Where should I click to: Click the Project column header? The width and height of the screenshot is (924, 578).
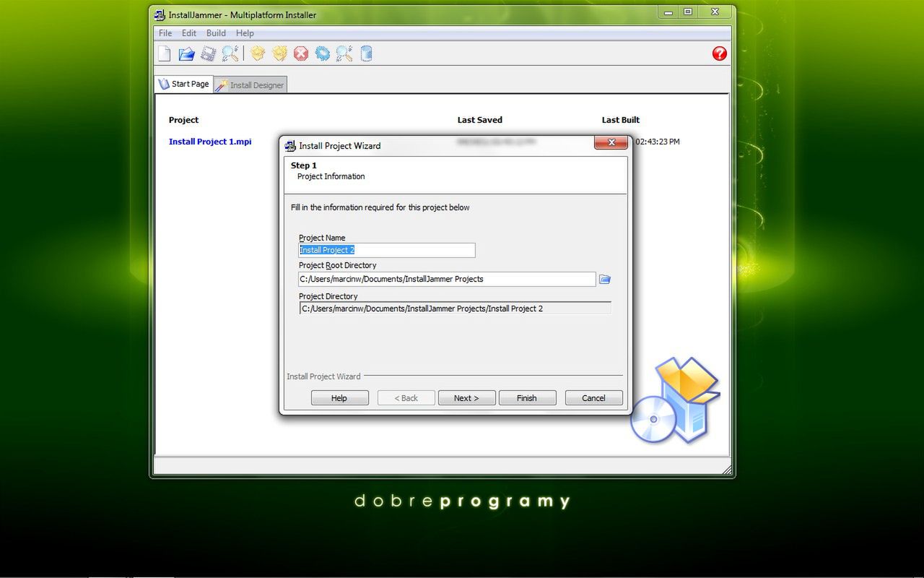pyautogui.click(x=183, y=120)
